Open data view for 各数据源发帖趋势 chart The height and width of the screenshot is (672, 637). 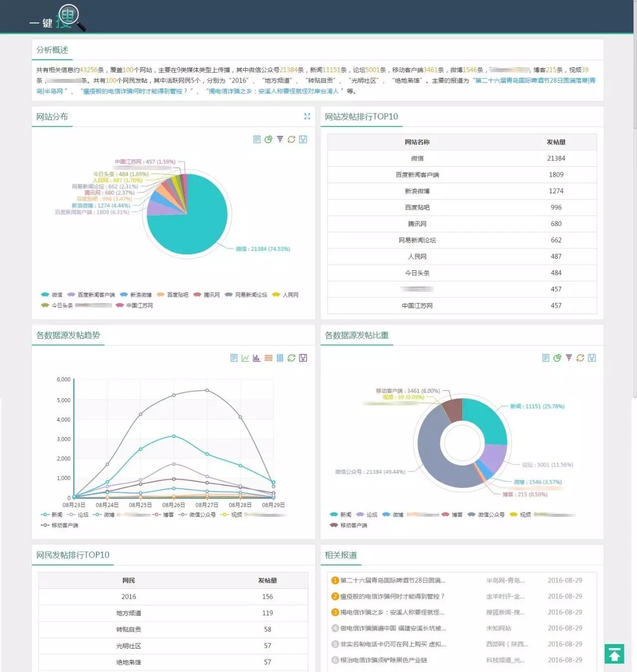coord(234,358)
